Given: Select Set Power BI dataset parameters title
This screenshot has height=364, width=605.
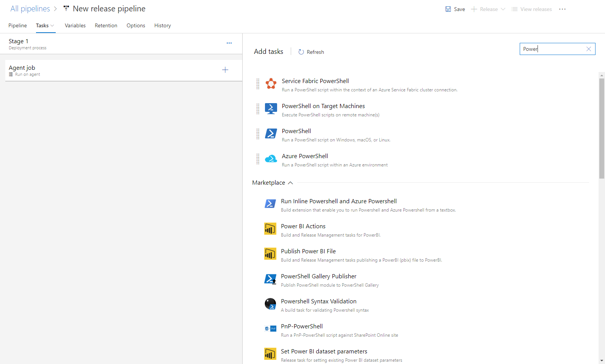Looking at the screenshot, I should (324, 351).
